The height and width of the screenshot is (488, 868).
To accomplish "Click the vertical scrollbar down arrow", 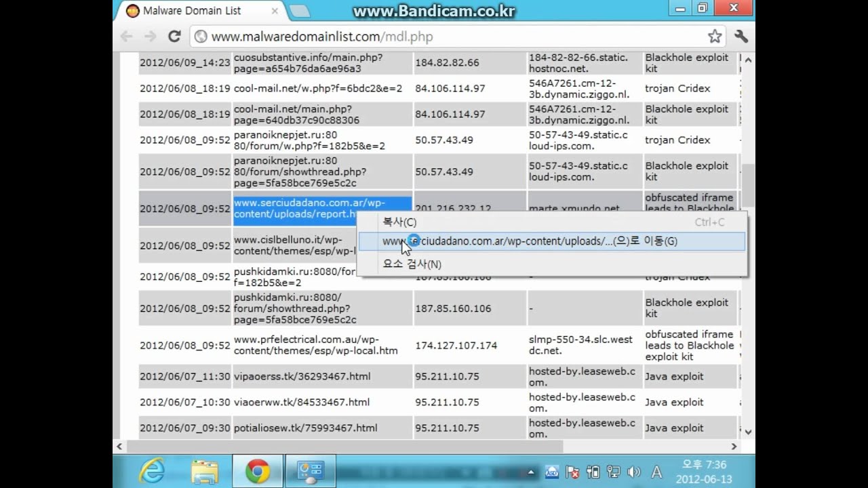I will click(x=748, y=431).
